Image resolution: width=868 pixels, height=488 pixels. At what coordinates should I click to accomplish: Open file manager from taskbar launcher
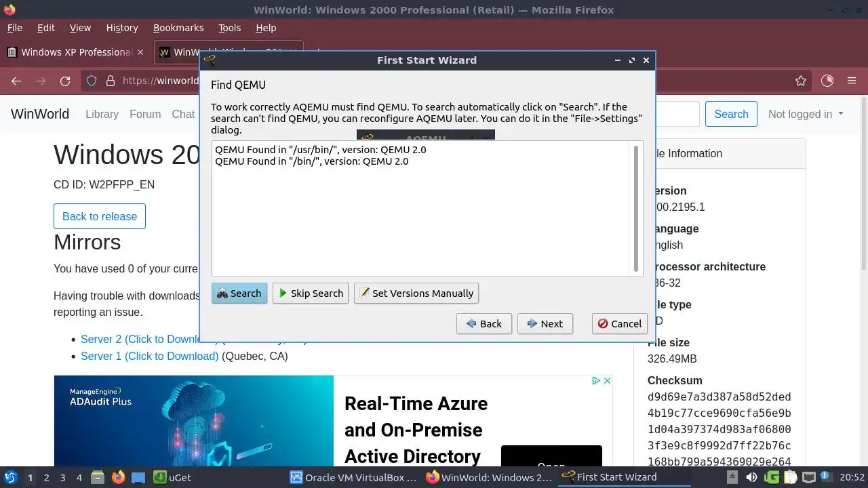click(x=98, y=478)
